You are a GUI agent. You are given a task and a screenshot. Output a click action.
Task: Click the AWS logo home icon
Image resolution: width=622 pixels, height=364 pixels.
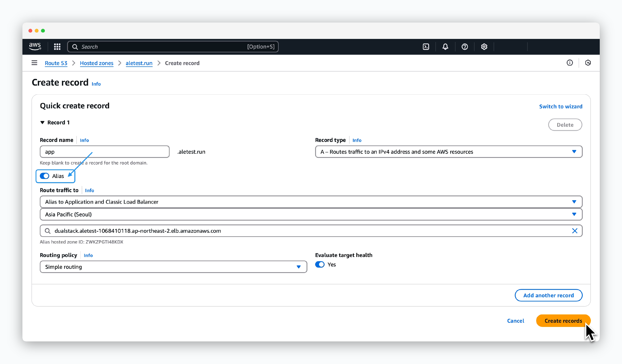(35, 46)
